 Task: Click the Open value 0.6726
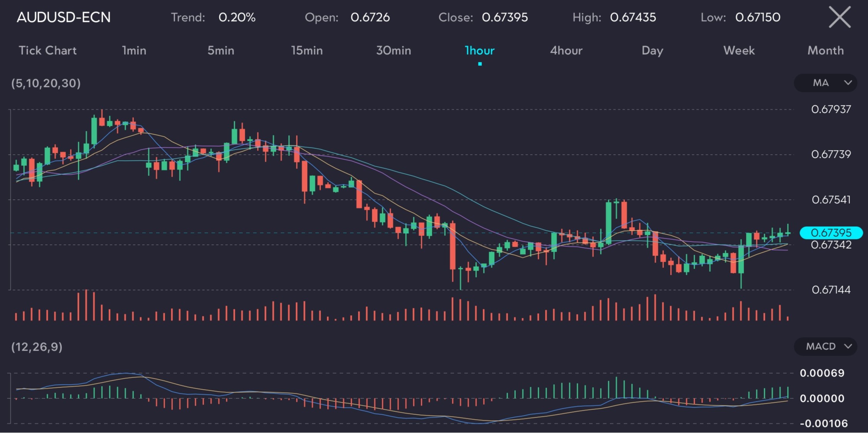point(370,17)
